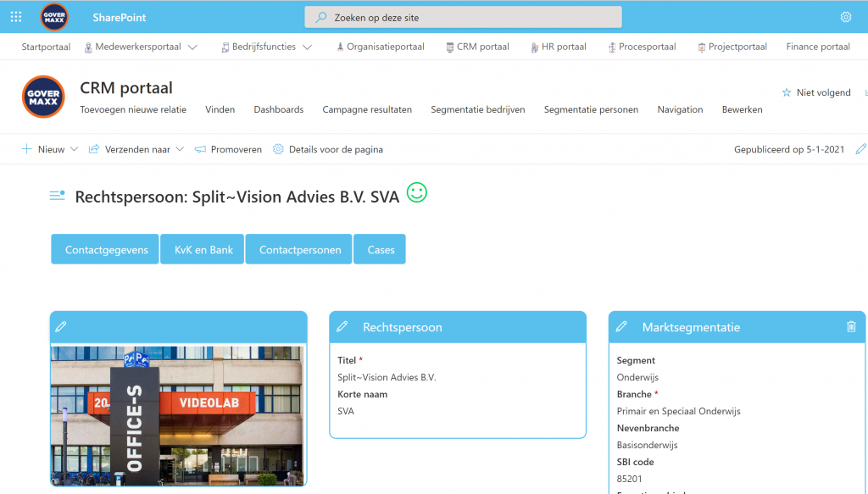Expand the Verzenden naar dropdown
The width and height of the screenshot is (868, 494).
180,149
